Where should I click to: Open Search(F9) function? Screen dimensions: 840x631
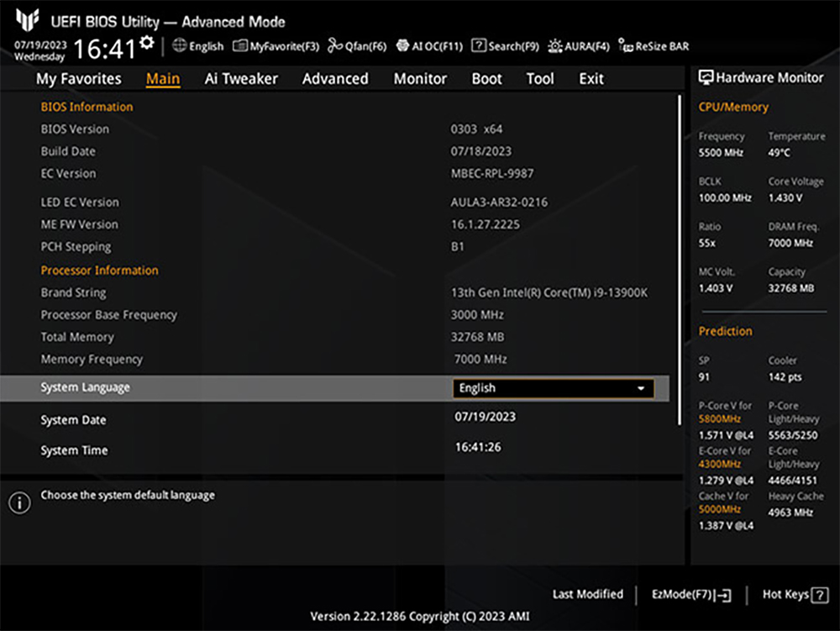click(x=505, y=46)
